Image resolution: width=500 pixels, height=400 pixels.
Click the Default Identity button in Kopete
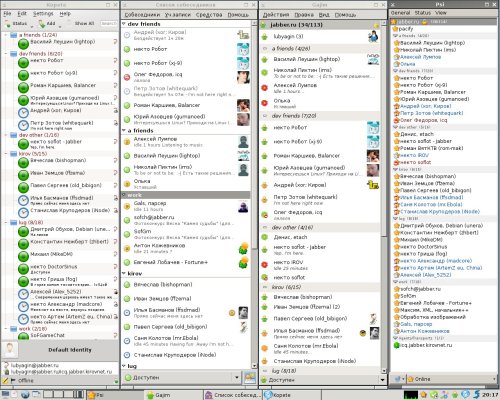(x=70, y=350)
